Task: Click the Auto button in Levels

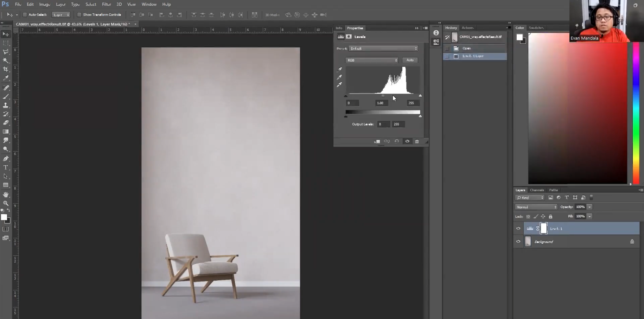Action: pos(410,60)
